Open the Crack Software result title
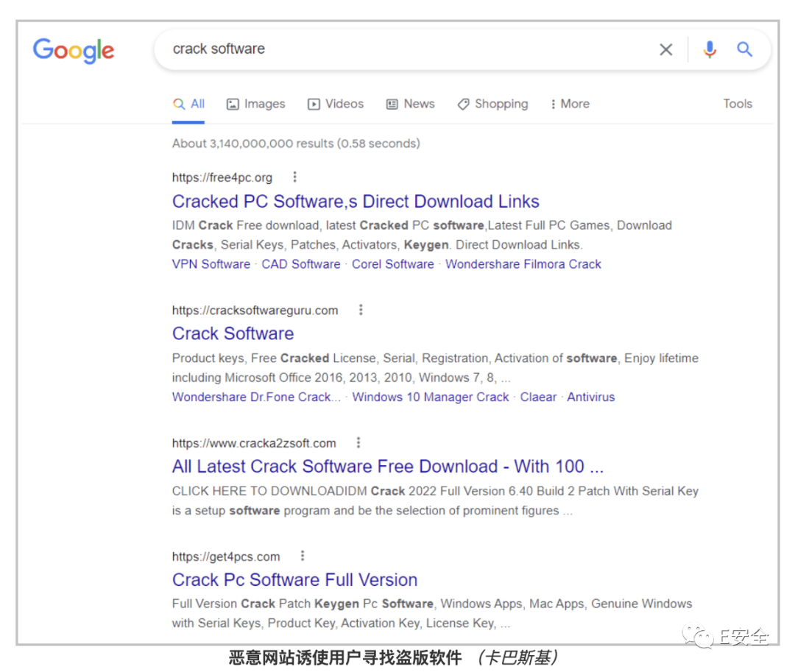The height and width of the screenshot is (672, 795). 233,333
